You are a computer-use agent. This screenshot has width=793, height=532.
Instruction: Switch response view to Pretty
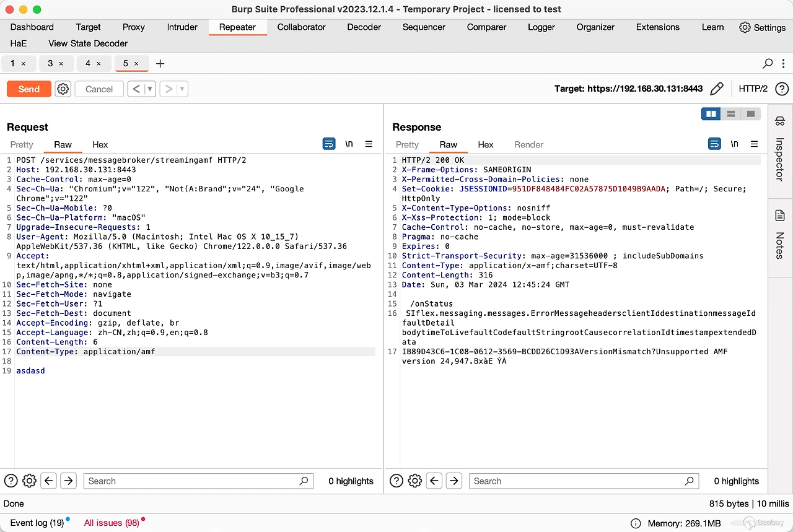[407, 144]
